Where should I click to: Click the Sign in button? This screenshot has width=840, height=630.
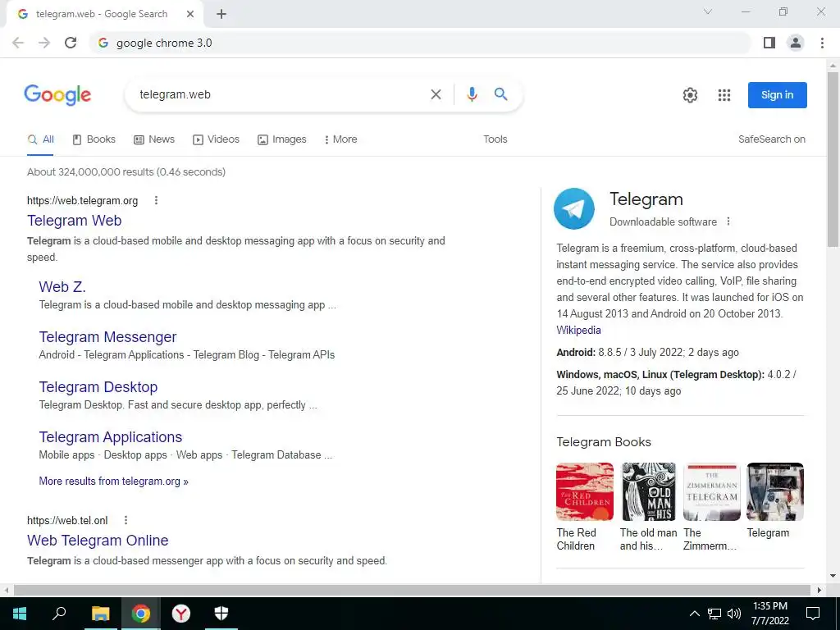click(778, 95)
